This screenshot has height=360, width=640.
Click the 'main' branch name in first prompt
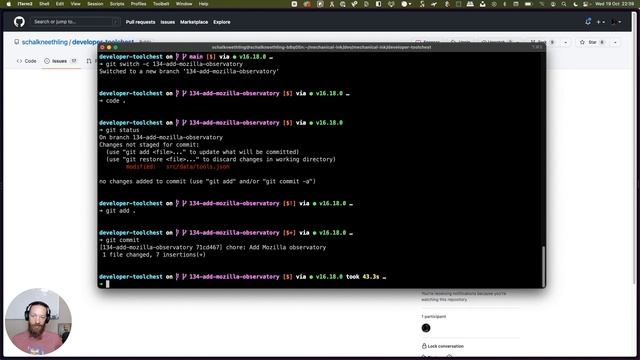click(196, 57)
